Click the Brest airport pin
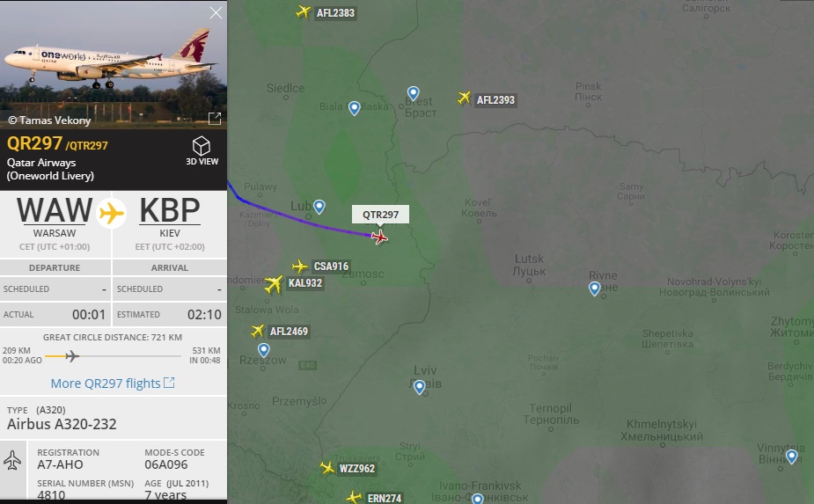This screenshot has height=504, width=814. click(x=413, y=93)
